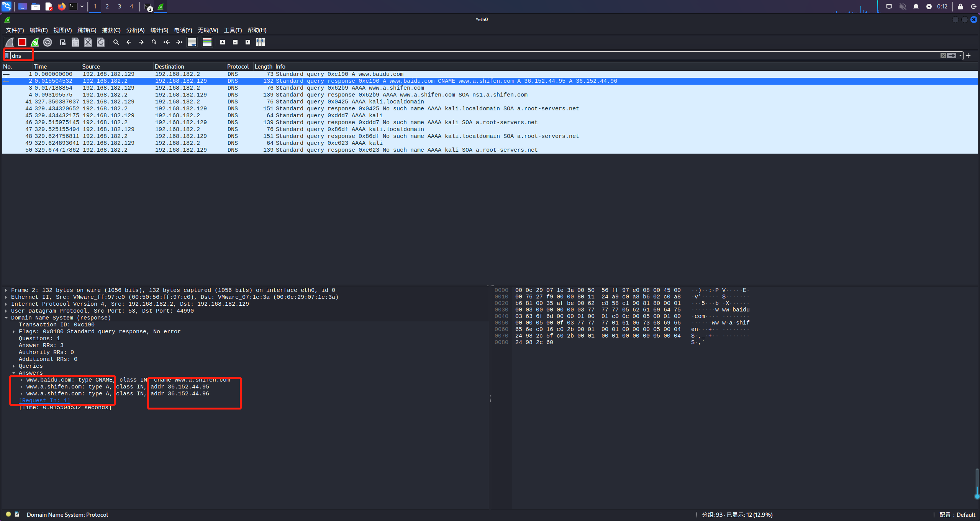Image resolution: width=980 pixels, height=521 pixels.
Task: Add a filter button with plus icon
Action: 969,56
